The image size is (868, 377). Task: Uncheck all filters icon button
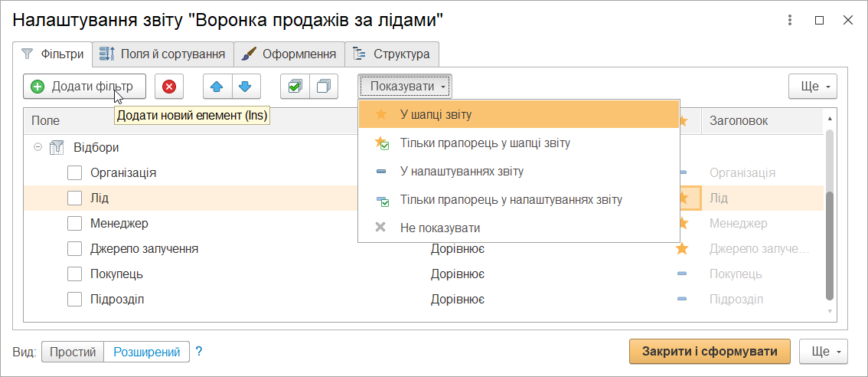click(323, 87)
